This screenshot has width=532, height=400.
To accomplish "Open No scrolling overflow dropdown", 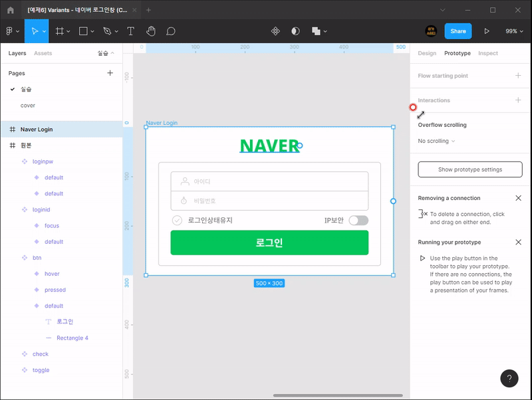I will click(x=436, y=141).
